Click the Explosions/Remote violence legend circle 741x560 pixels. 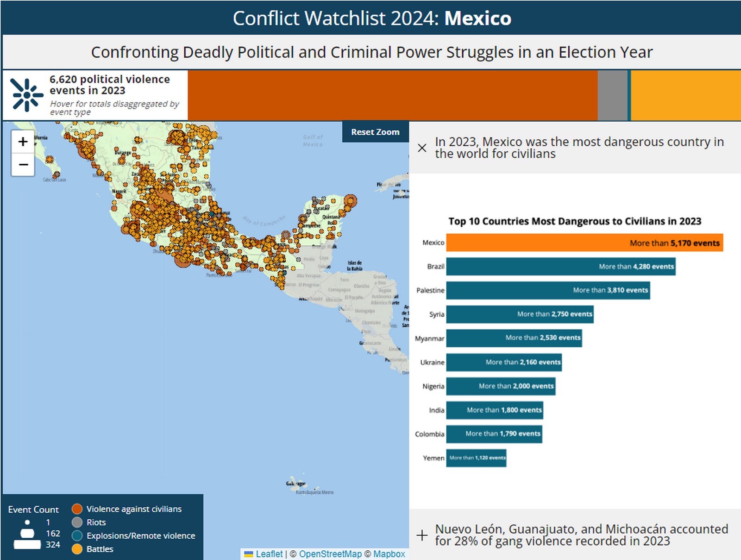77,536
